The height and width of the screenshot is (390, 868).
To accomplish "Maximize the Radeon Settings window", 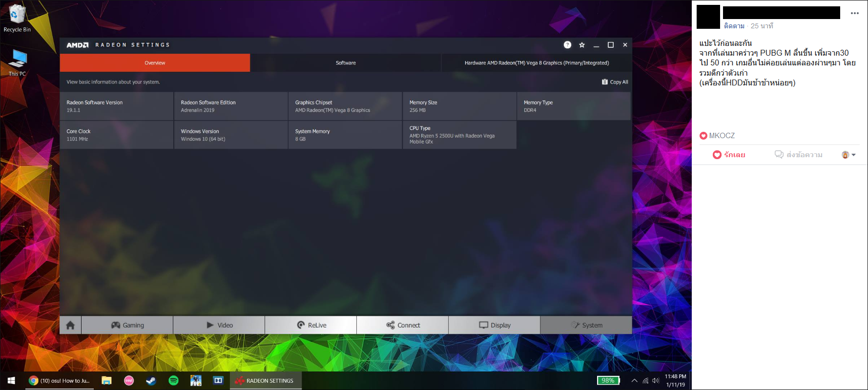I will point(610,45).
